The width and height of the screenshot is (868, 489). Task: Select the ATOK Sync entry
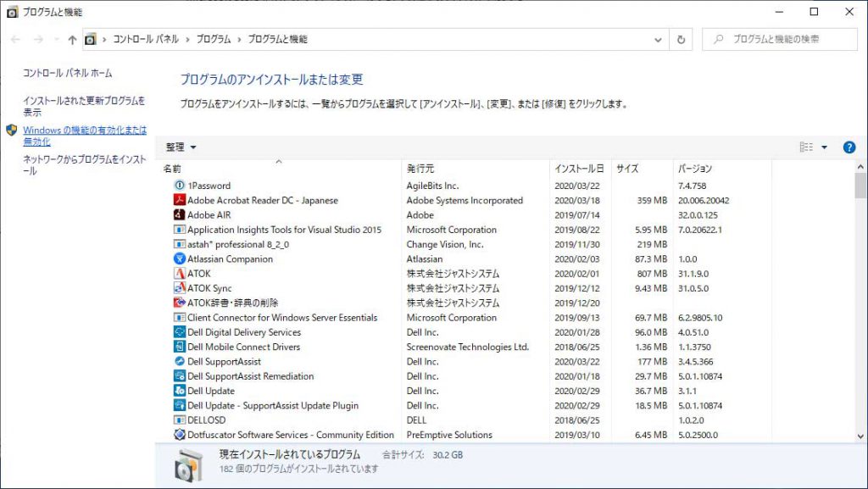click(209, 287)
